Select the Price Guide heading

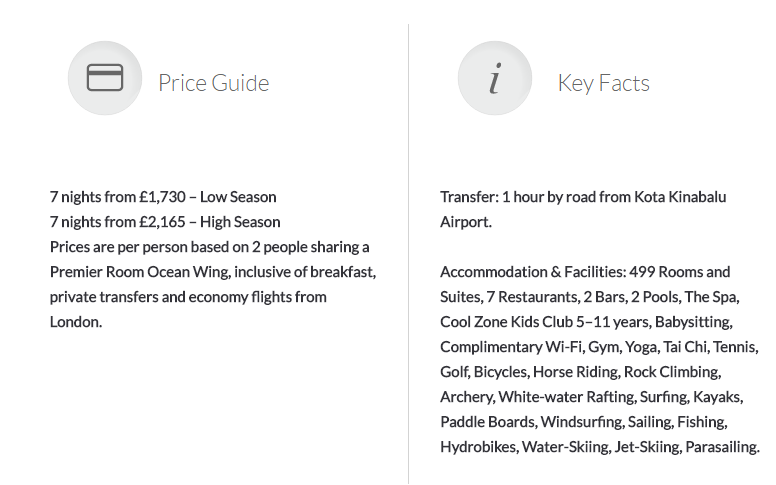tap(214, 83)
